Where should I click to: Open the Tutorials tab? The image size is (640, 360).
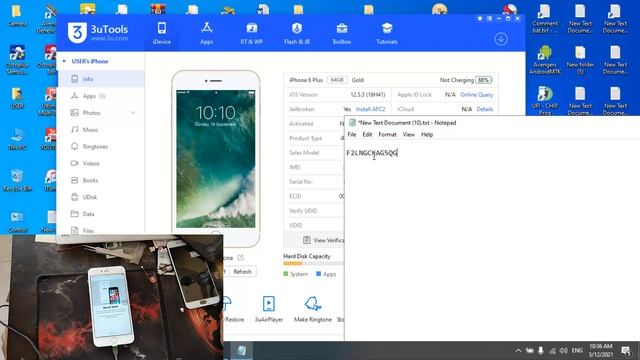tap(387, 33)
